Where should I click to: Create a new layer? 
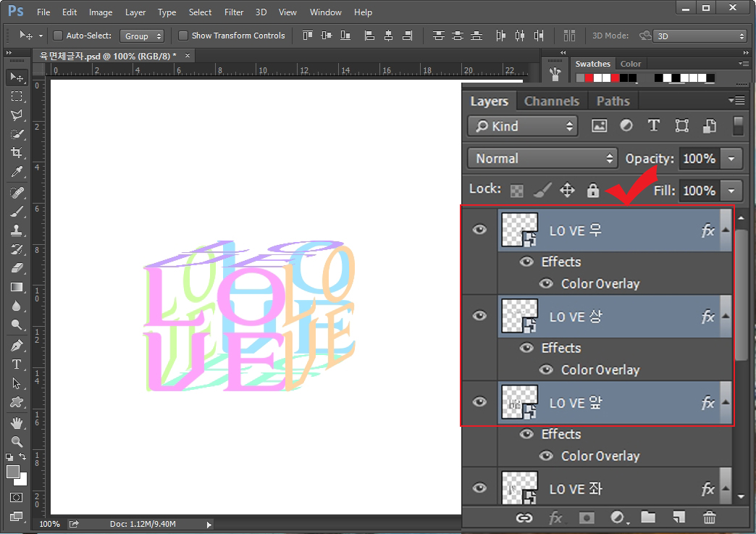[x=679, y=517]
